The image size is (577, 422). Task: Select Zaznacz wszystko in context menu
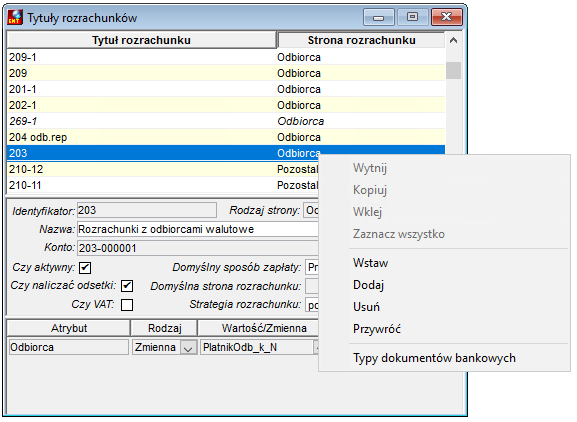[x=399, y=234]
